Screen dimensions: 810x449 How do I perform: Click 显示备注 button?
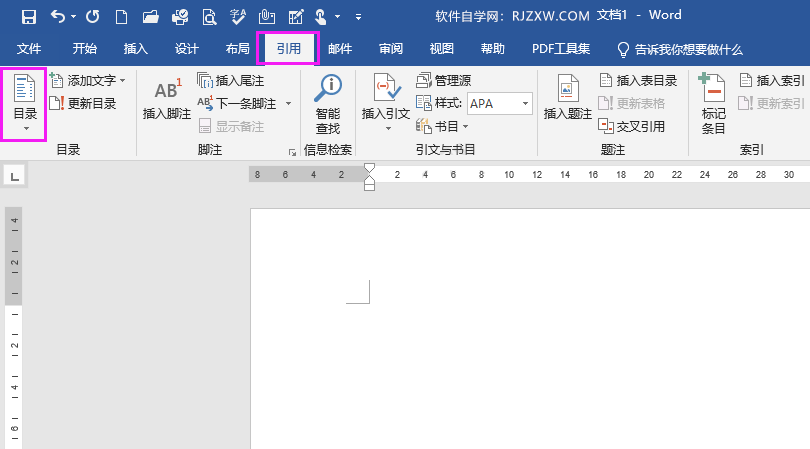[x=231, y=126]
